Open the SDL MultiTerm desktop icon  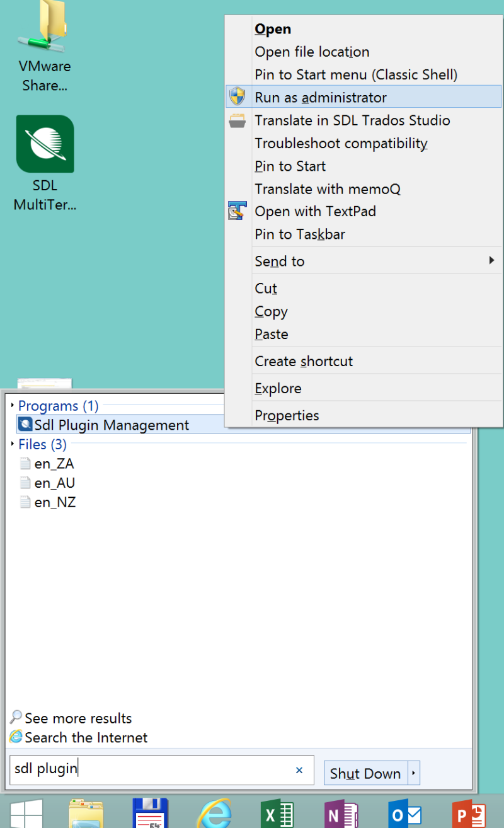45,164
